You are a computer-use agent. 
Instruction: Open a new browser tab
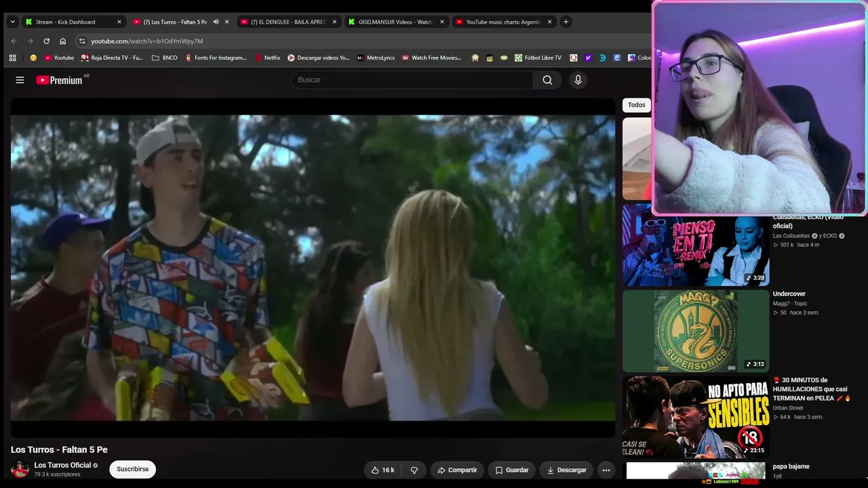click(566, 22)
